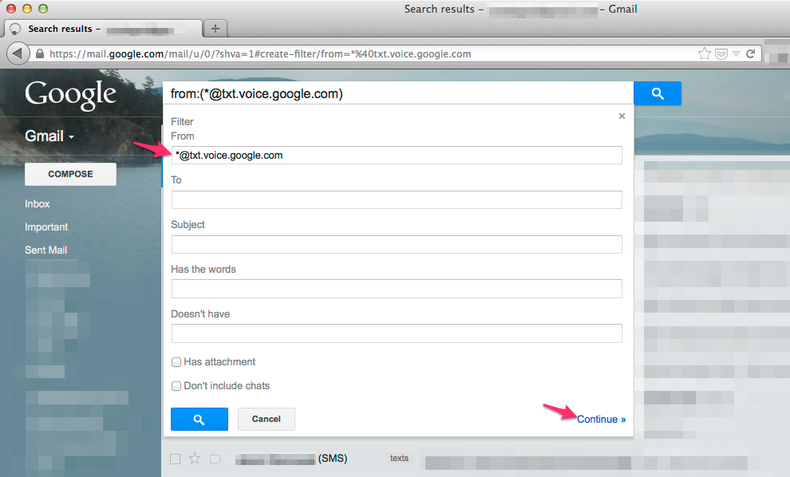Click the macOS minimize window button

coord(27,9)
